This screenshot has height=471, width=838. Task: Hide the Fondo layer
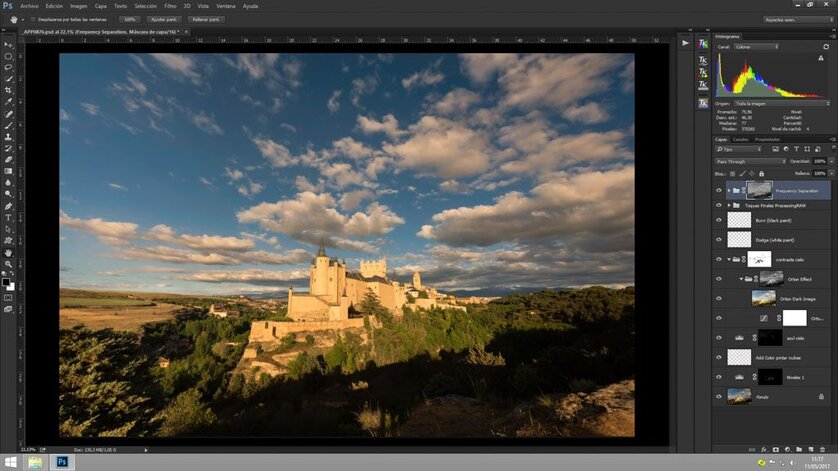[x=718, y=397]
